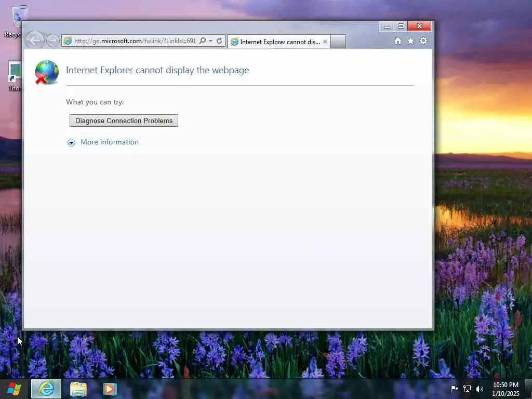Select the go.microsoft.com address field

coord(135,41)
